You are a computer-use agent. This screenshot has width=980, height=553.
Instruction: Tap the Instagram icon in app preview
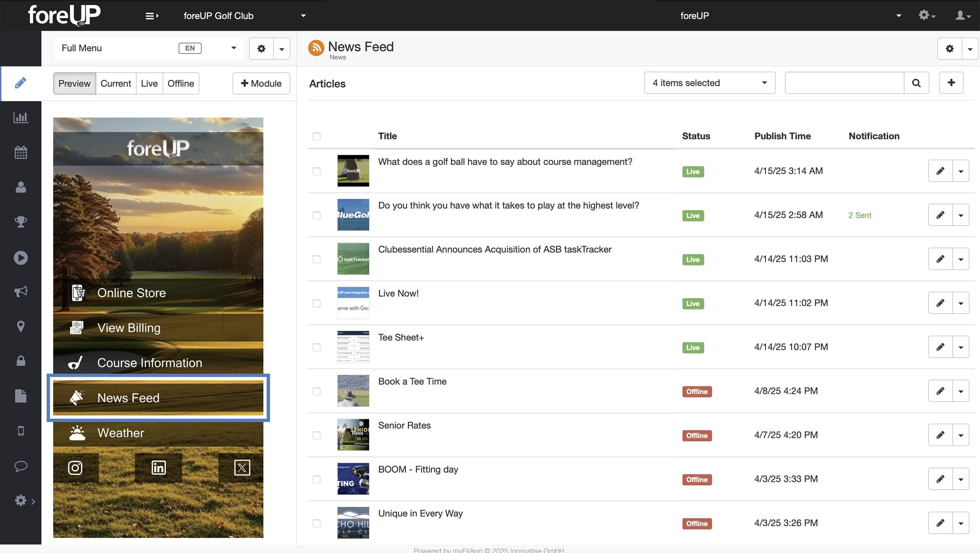pos(75,468)
